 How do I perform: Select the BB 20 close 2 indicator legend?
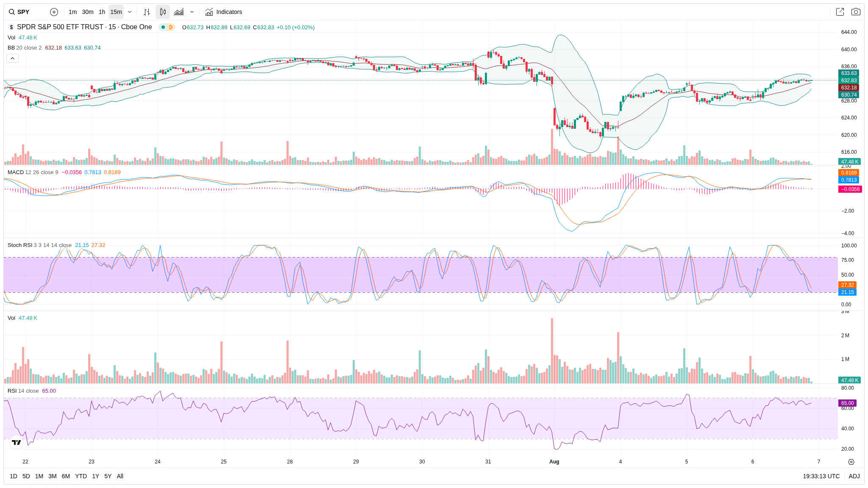click(25, 48)
